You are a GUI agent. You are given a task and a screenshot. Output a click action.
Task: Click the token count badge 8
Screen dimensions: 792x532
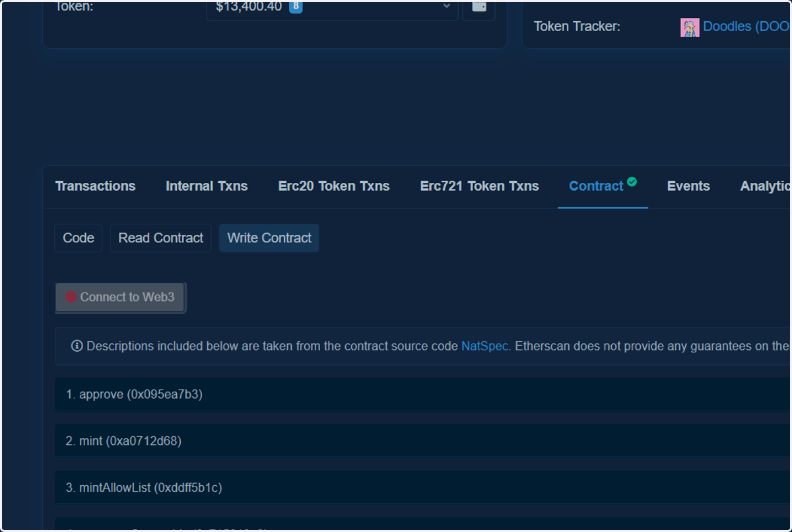pos(296,7)
